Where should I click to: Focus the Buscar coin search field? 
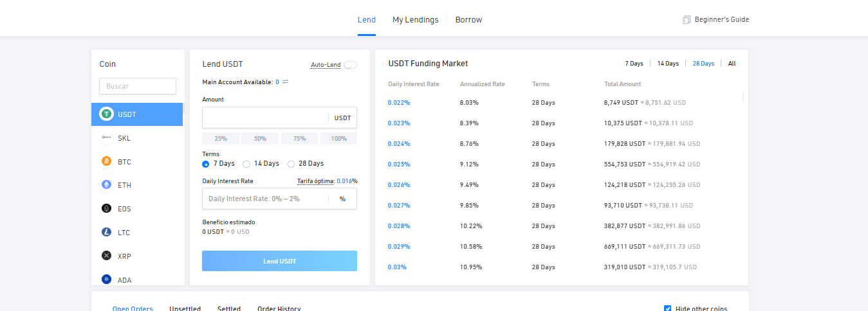click(x=138, y=86)
